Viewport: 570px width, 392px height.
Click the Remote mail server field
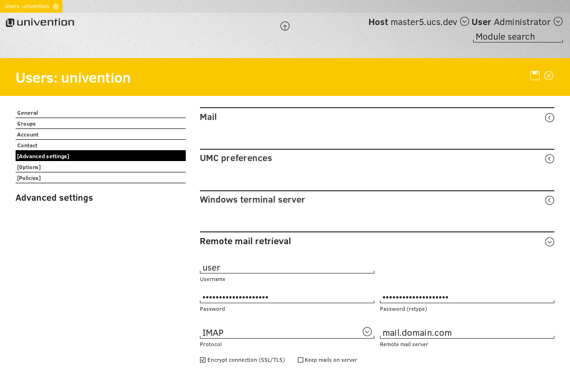[466, 333]
